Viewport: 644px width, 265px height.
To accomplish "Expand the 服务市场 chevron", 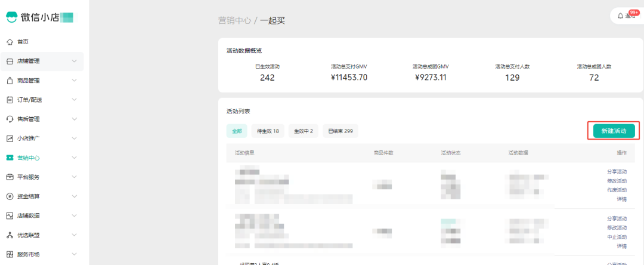I will tap(75, 254).
